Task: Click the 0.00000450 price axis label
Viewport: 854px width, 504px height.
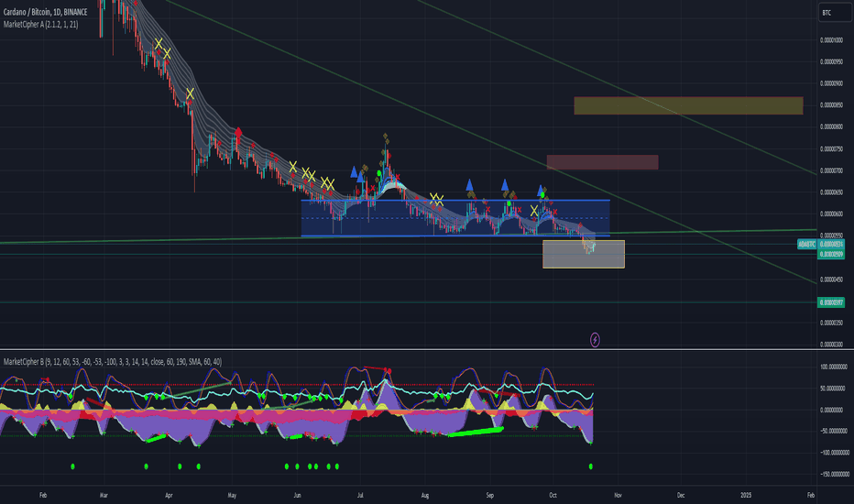Action: (x=831, y=279)
